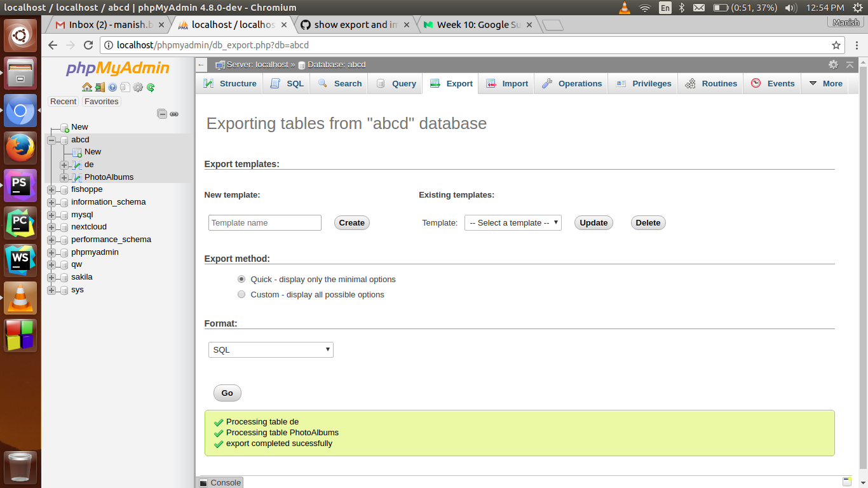Open the console window icon at bottom right
The image size is (868, 488).
coord(846,481)
